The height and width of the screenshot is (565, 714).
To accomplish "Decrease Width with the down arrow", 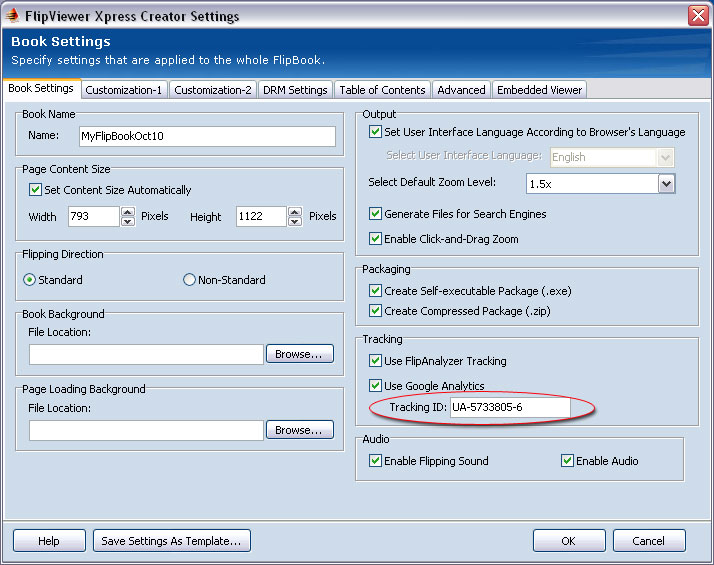I will pyautogui.click(x=128, y=221).
